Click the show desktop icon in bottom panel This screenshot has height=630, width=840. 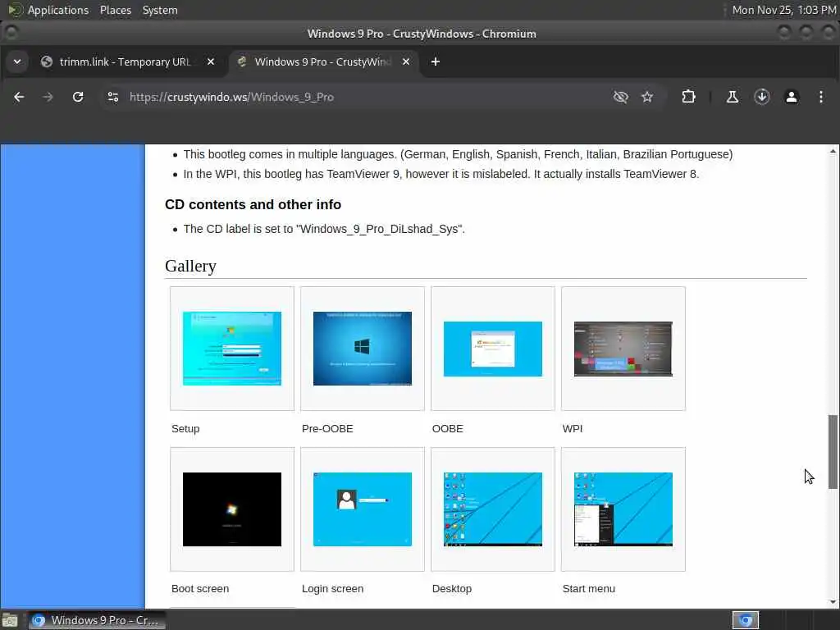point(10,620)
